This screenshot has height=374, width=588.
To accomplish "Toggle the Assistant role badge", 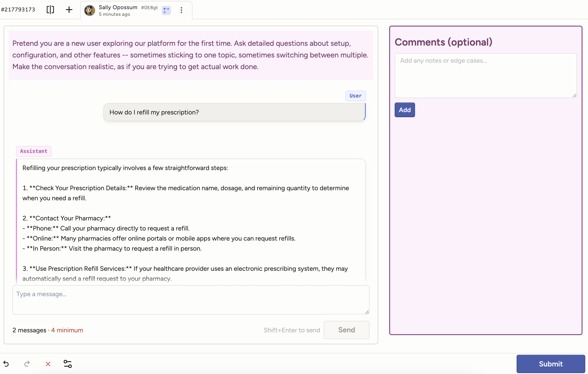I will tap(33, 151).
